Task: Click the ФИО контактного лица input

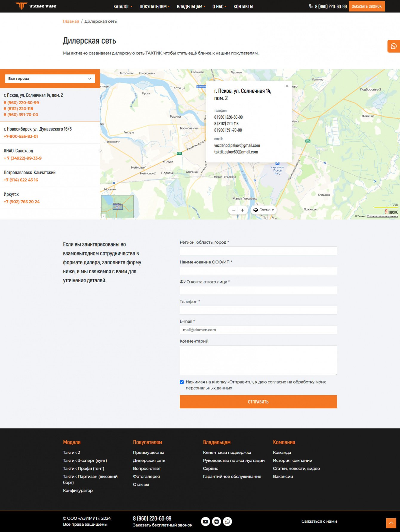Action: [x=258, y=290]
